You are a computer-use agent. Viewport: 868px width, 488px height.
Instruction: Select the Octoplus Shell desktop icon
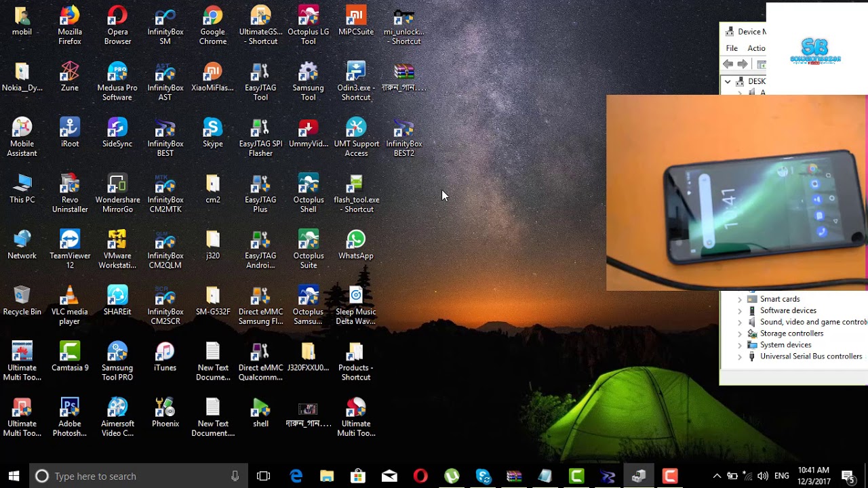pos(309,194)
